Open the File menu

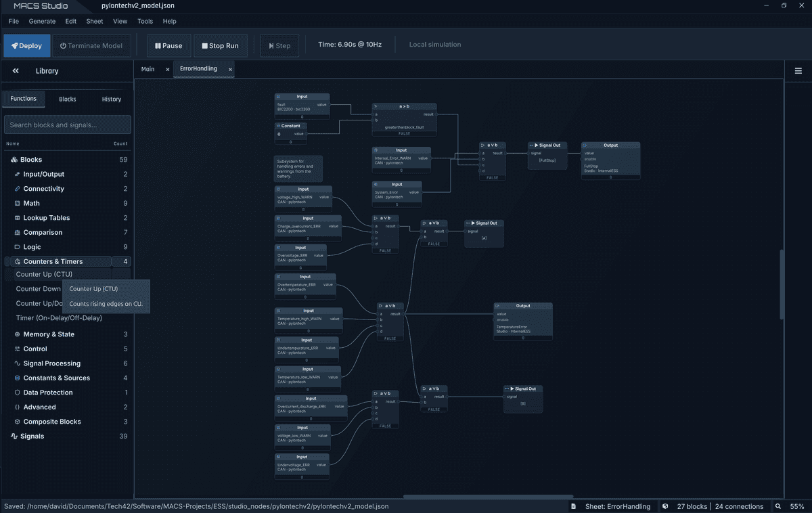(14, 22)
